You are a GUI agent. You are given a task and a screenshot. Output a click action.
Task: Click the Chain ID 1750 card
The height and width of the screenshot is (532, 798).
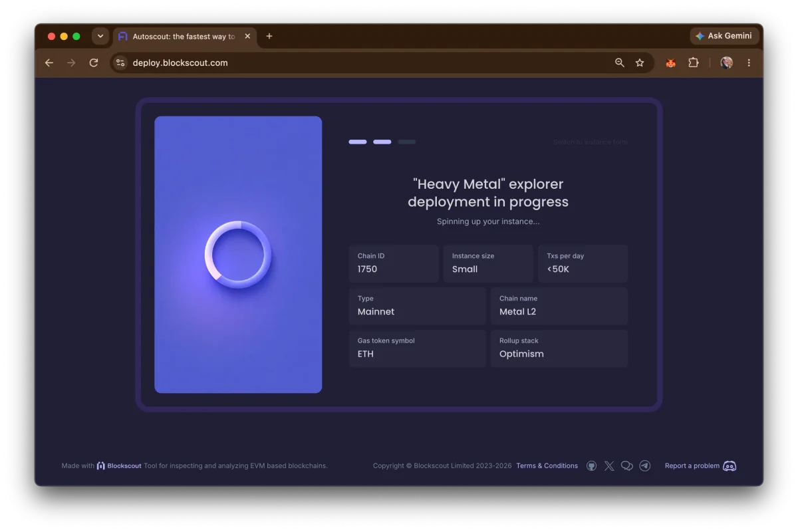tap(394, 263)
